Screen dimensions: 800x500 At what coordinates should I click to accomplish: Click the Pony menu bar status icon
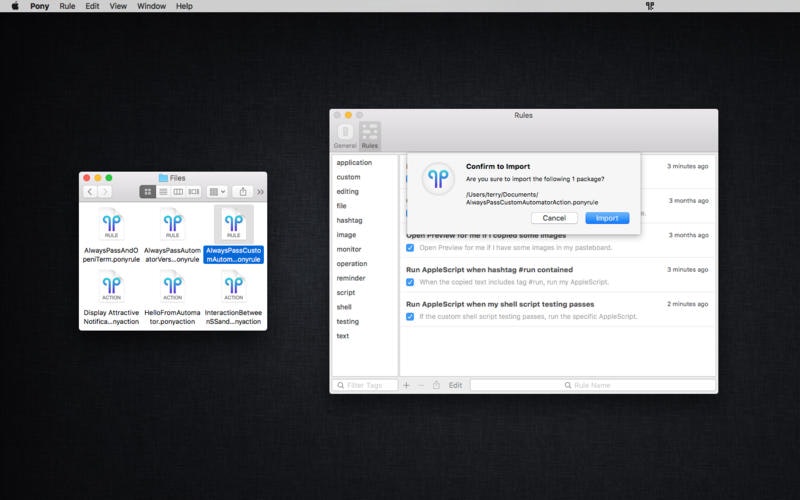tap(649, 6)
